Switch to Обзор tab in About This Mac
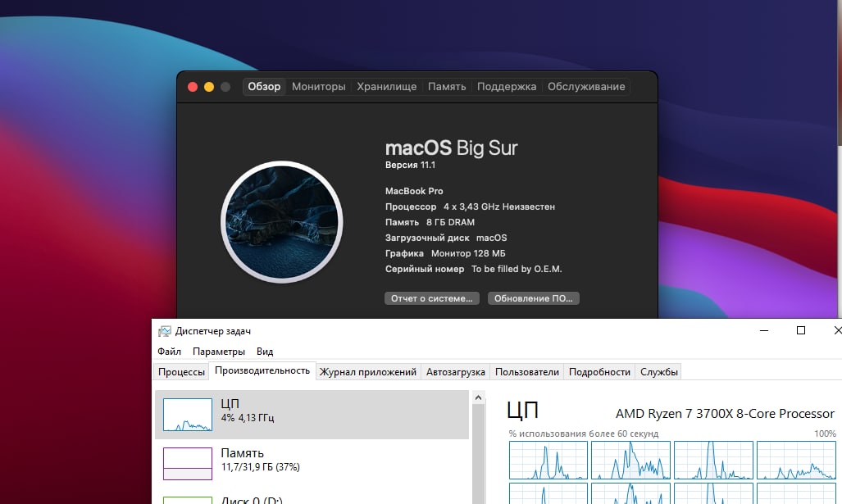 264,86
